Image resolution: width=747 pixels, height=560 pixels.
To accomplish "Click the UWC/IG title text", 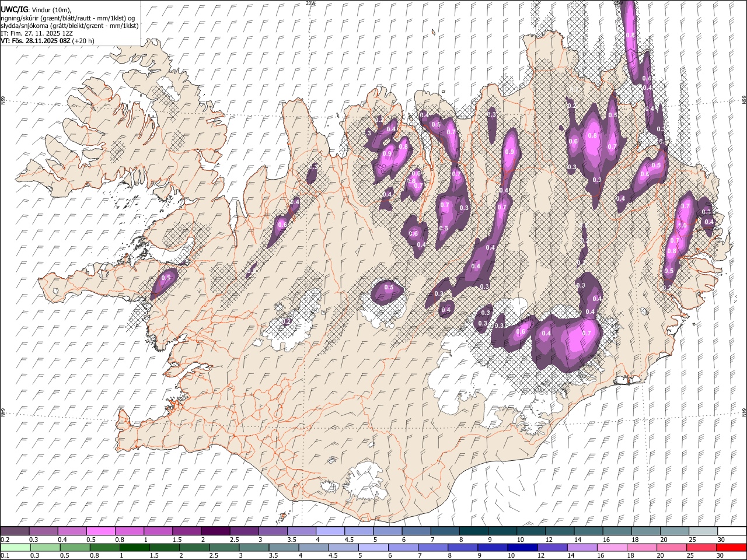I will [13, 9].
